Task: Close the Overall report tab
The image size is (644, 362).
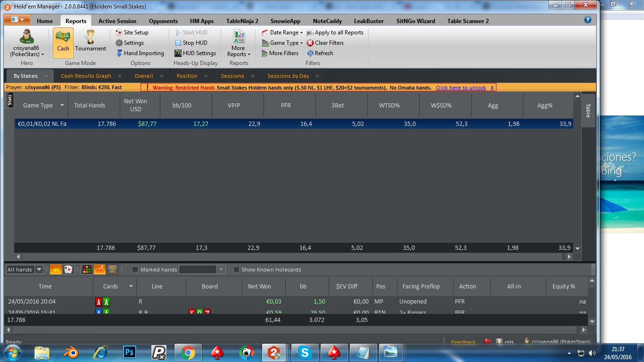Action: [x=161, y=76]
